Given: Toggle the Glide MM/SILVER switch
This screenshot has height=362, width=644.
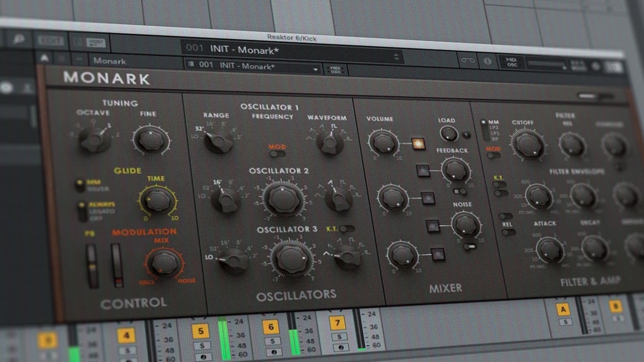Looking at the screenshot, I should coord(79,185).
